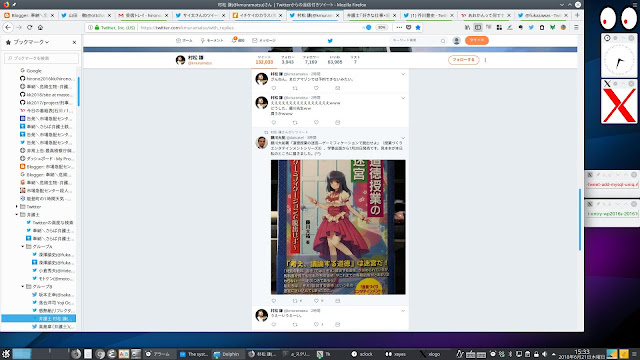
Task: Click the page vertical scrollbar thumb
Action: point(580,220)
